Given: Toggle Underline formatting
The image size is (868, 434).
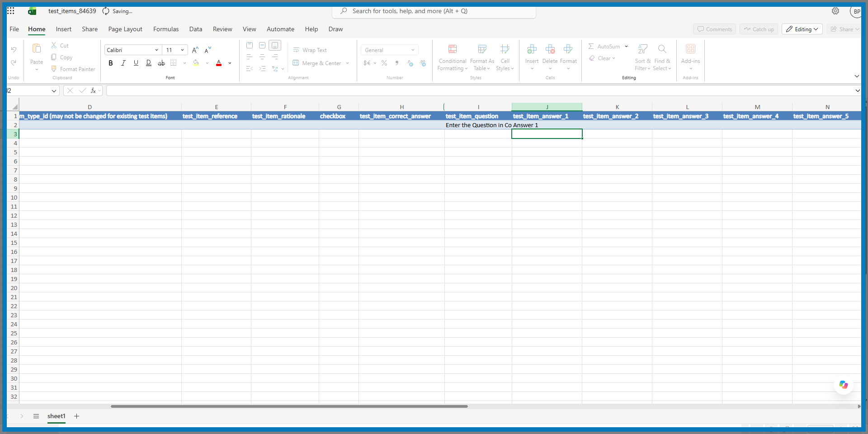Looking at the screenshot, I should [x=136, y=63].
